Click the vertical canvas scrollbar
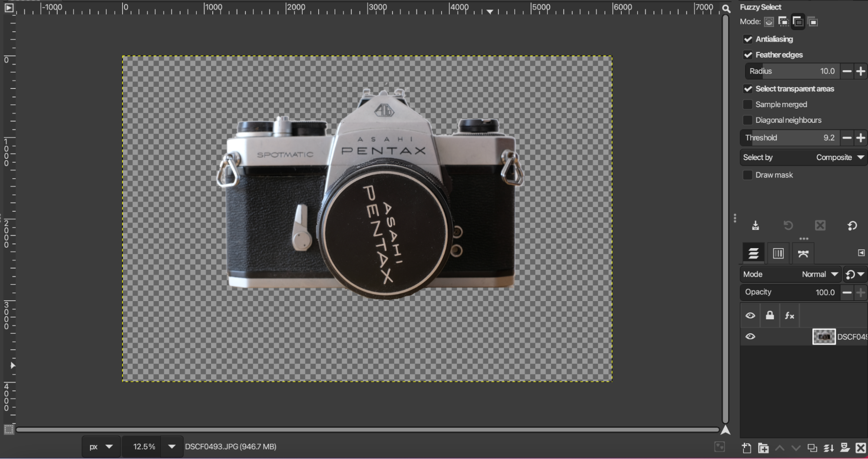This screenshot has width=868, height=459. tap(725, 219)
